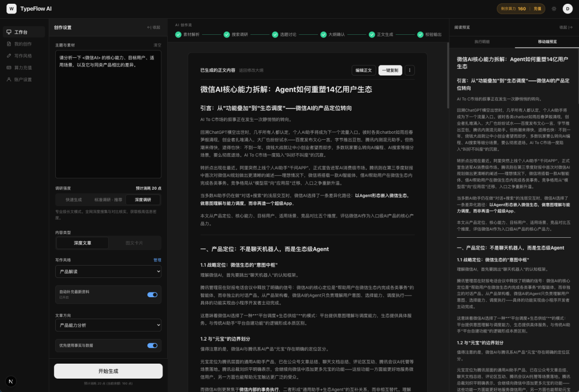
Task: Click 管理 next to 写作风格 label
Action: pos(157,260)
